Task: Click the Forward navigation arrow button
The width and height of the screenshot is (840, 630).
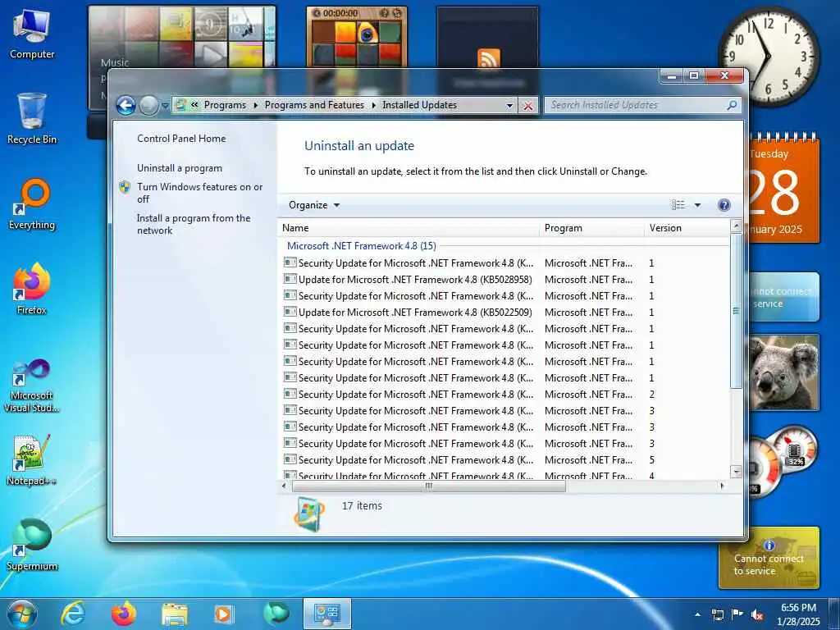Action: click(148, 106)
